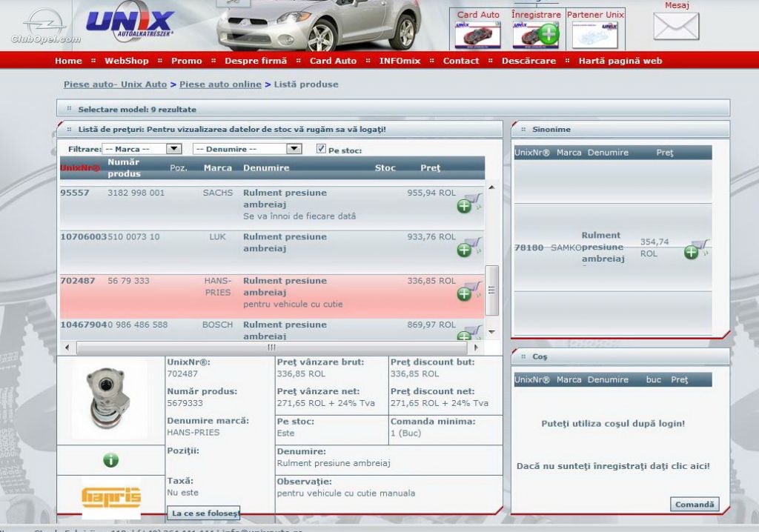Add HANS-PRIES 702487 item to cart
The width and height of the screenshot is (759, 532).
coord(468,291)
